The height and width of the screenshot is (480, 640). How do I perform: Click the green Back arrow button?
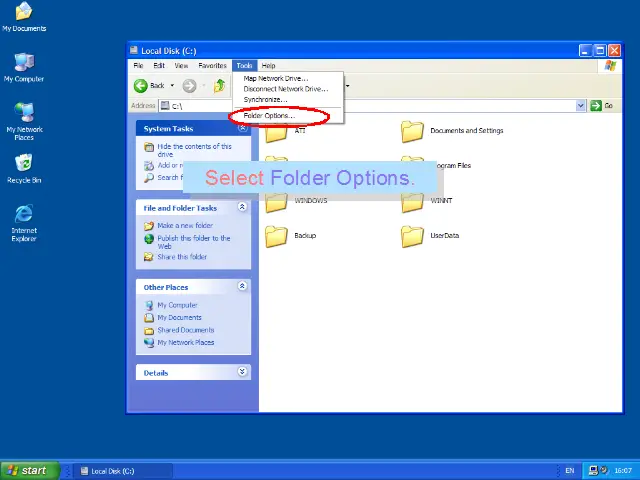141,86
